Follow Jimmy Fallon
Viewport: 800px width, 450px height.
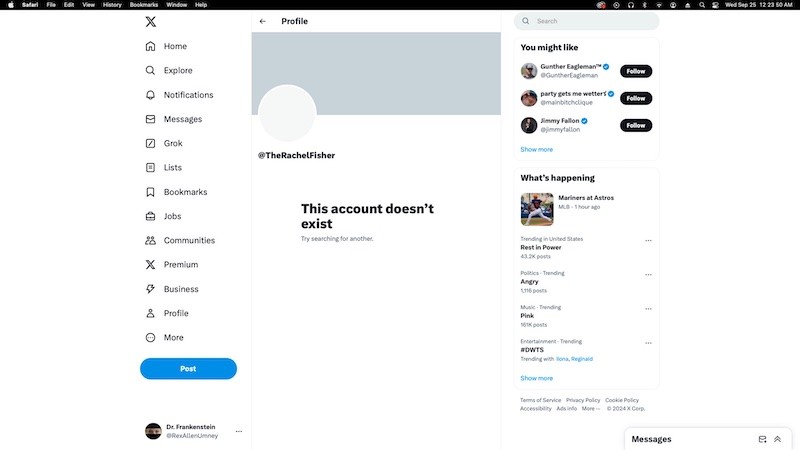pos(635,125)
